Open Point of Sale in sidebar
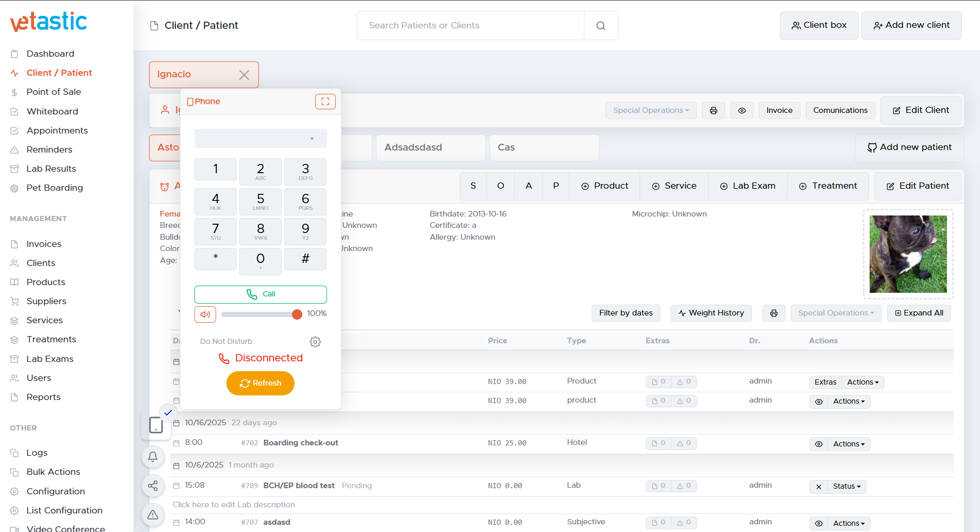 tap(54, 92)
